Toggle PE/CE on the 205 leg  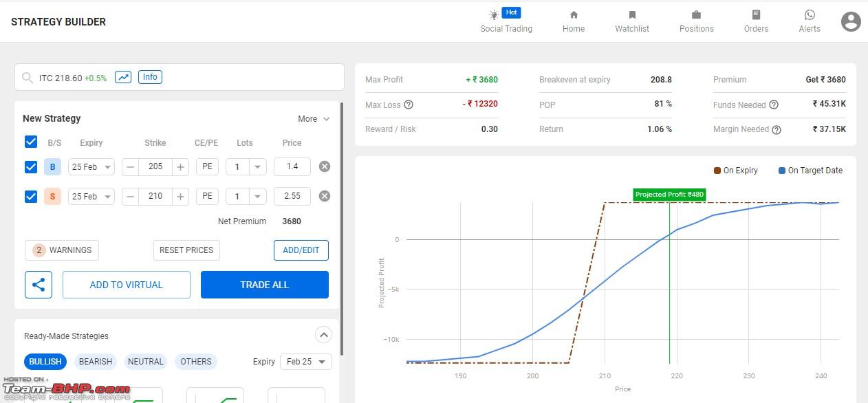tap(207, 166)
